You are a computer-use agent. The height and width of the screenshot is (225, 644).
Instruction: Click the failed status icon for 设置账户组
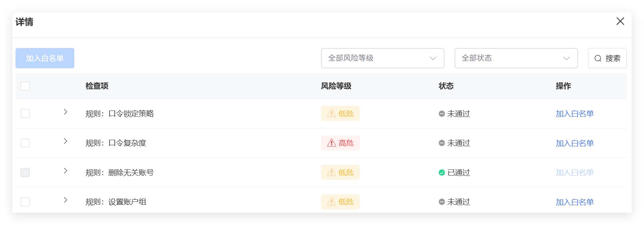tap(442, 202)
